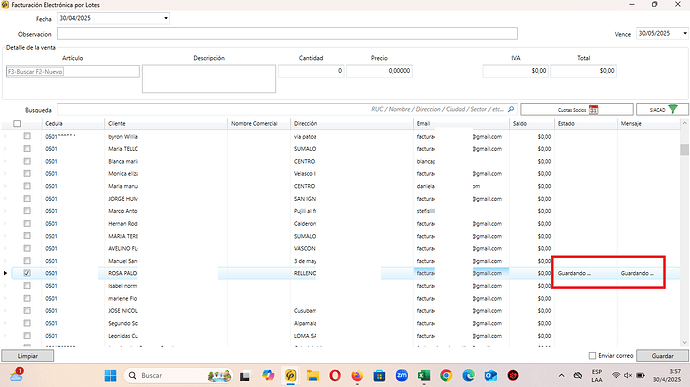Enable the Enviar correo checkbox
This screenshot has width=690, height=387.
click(592, 356)
